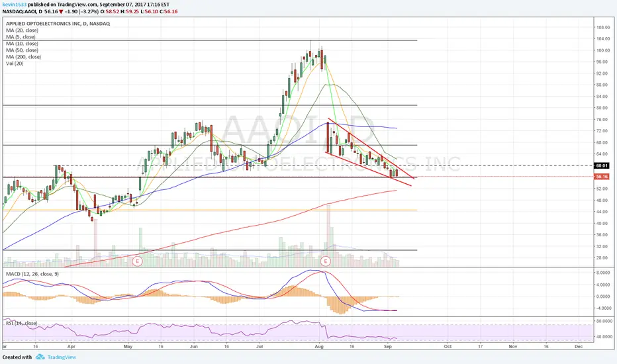The width and height of the screenshot is (617, 364).
Task: Click the August earnings E marker
Action: (326, 261)
